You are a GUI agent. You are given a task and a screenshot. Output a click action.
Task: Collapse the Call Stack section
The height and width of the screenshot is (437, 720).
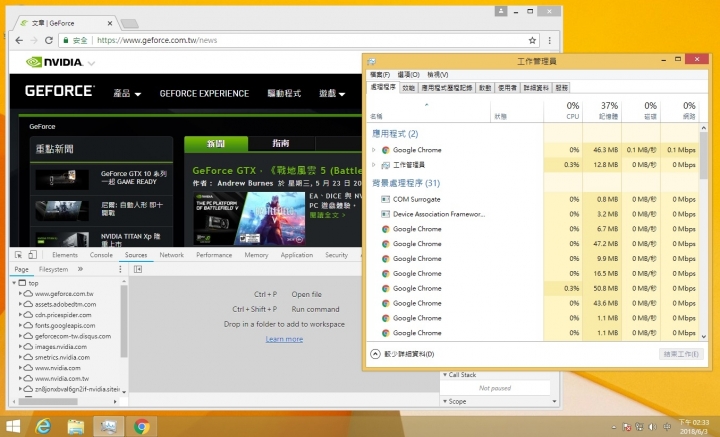[445, 375]
